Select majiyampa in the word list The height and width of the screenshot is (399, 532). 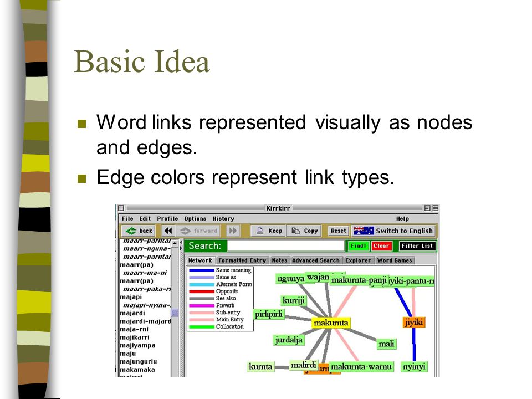137,346
